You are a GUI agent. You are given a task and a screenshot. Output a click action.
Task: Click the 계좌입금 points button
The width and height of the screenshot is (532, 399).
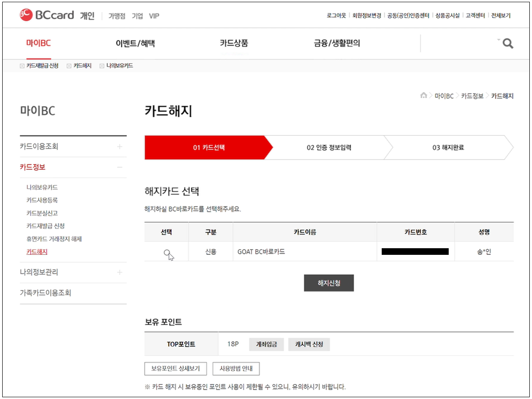point(266,344)
